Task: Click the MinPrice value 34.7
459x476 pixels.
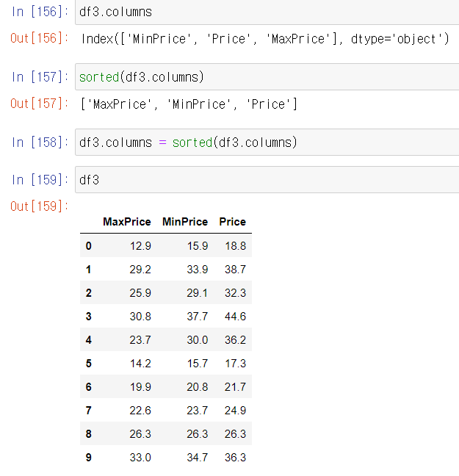Action: coord(198,458)
